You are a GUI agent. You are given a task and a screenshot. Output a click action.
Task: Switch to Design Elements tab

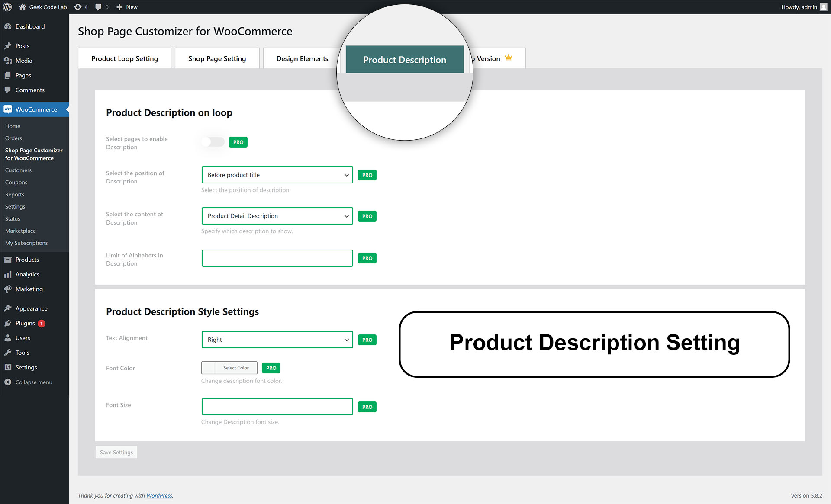(x=302, y=58)
